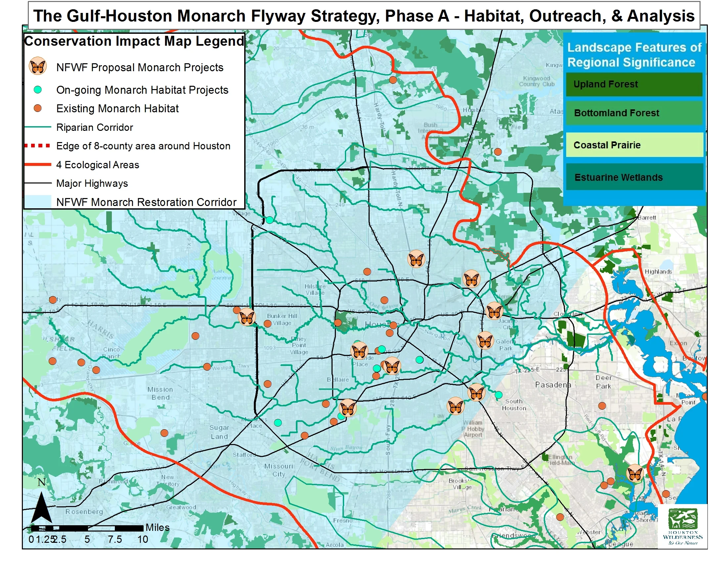Viewport: 728px width, 563px height.
Task: Click the Highlands label on the map
Action: coord(658,272)
